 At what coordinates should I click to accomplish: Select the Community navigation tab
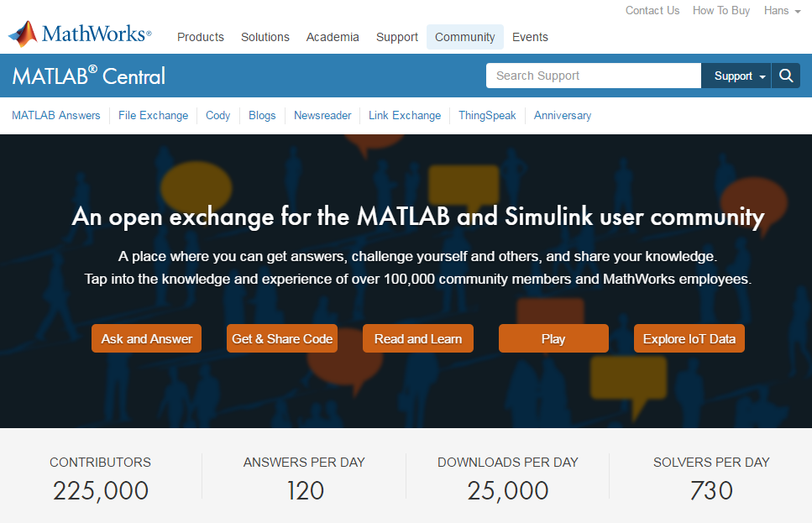coord(464,37)
